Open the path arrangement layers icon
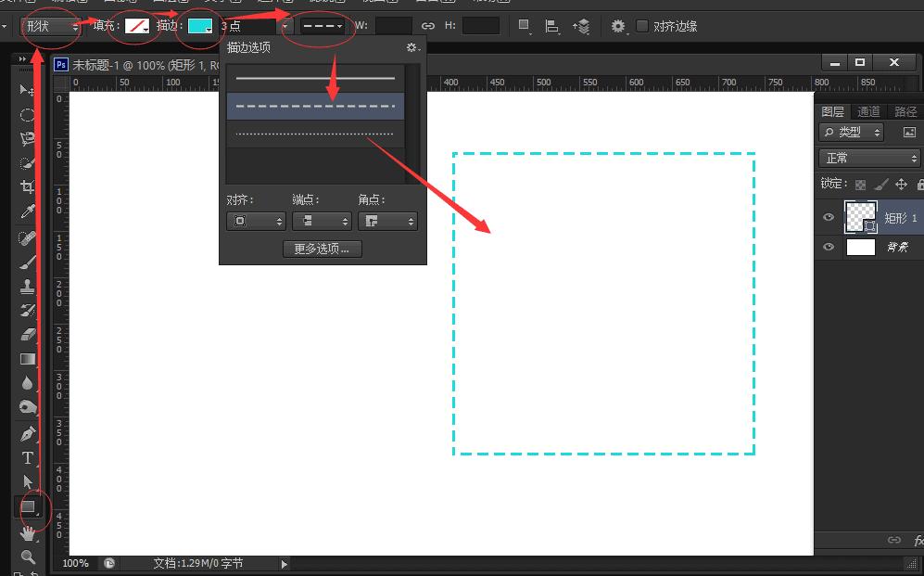Viewport: 924px width, 576px height. click(x=582, y=26)
